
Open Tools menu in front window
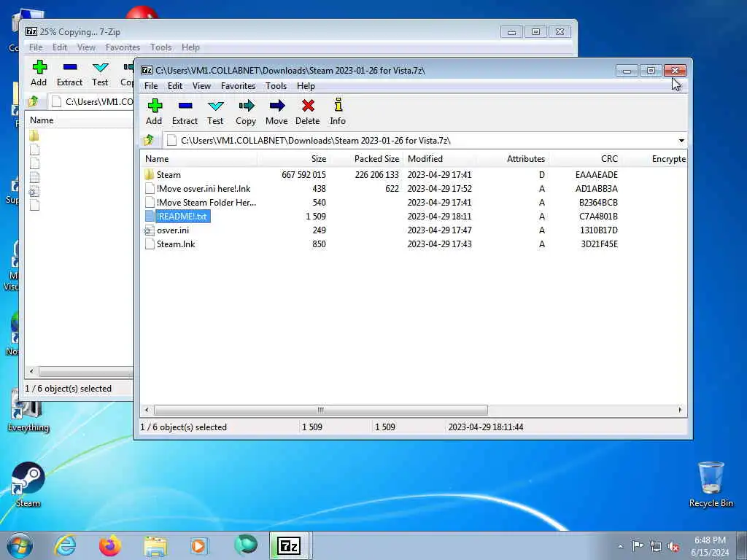(x=276, y=86)
